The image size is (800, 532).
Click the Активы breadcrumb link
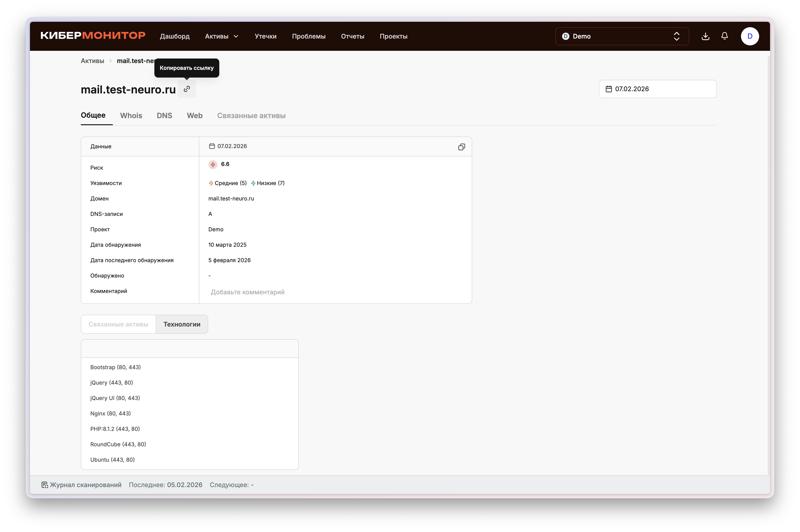pos(92,61)
